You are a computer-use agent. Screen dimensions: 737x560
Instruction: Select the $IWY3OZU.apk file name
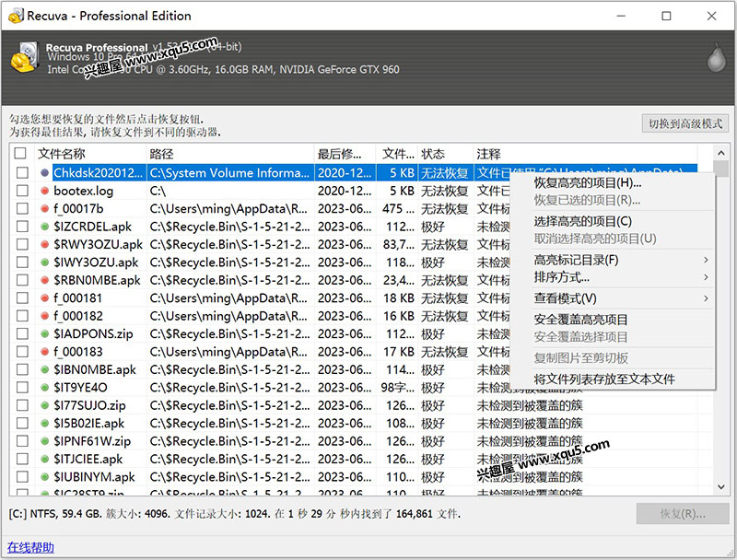[x=96, y=262]
